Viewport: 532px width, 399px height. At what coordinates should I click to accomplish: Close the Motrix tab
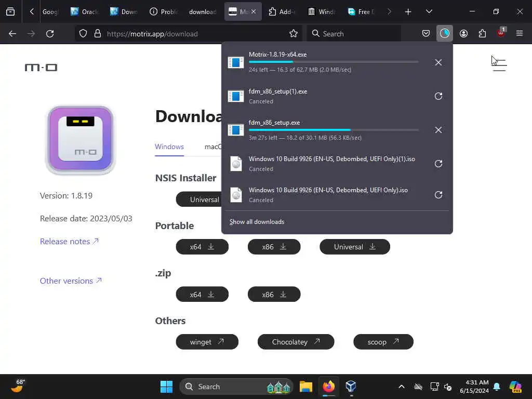pos(254,11)
